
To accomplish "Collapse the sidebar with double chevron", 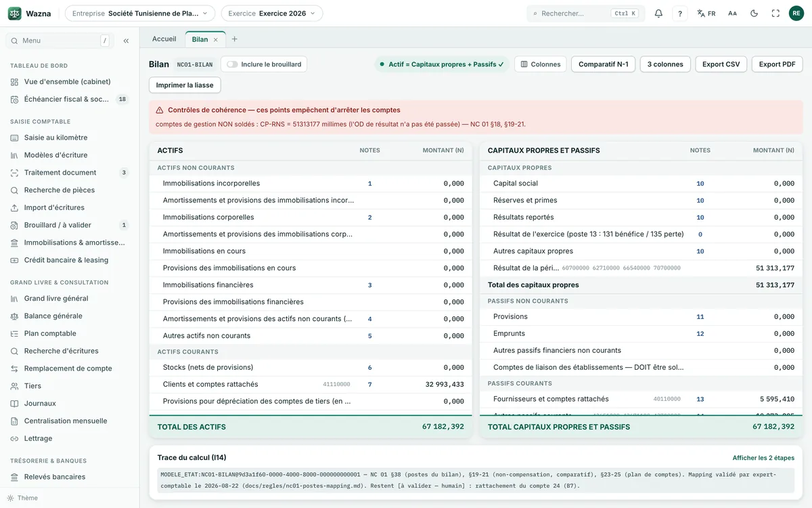I will pos(126,41).
